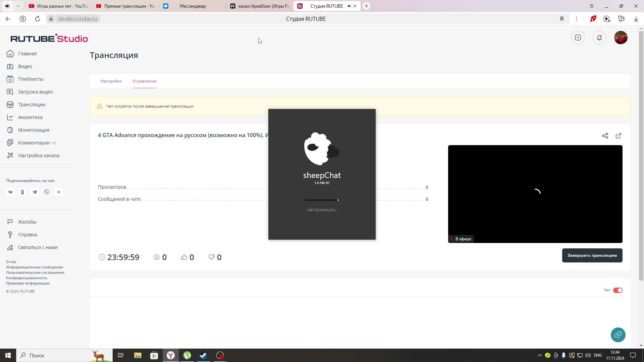Screen dimensions: 644x362
Task: Open the notifications bell
Action: pyautogui.click(x=599, y=38)
